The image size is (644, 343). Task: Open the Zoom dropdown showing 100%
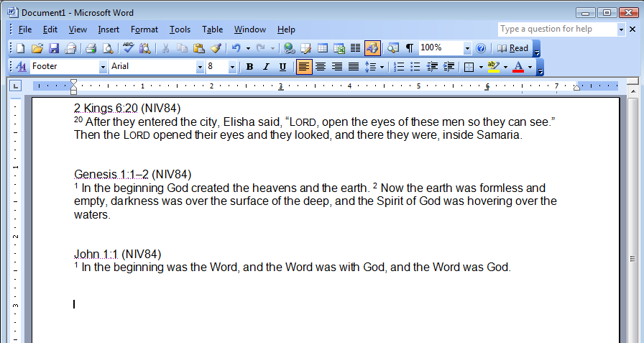coord(467,48)
